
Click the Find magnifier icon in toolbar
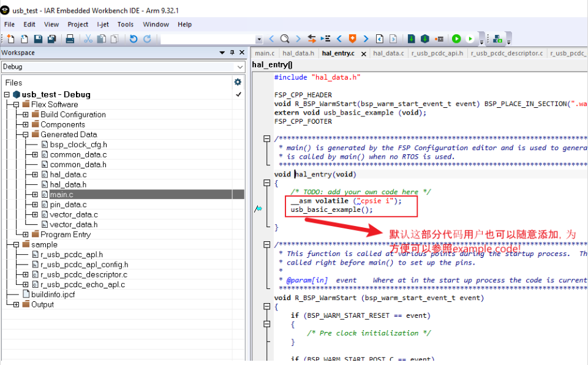pyautogui.click(x=285, y=39)
